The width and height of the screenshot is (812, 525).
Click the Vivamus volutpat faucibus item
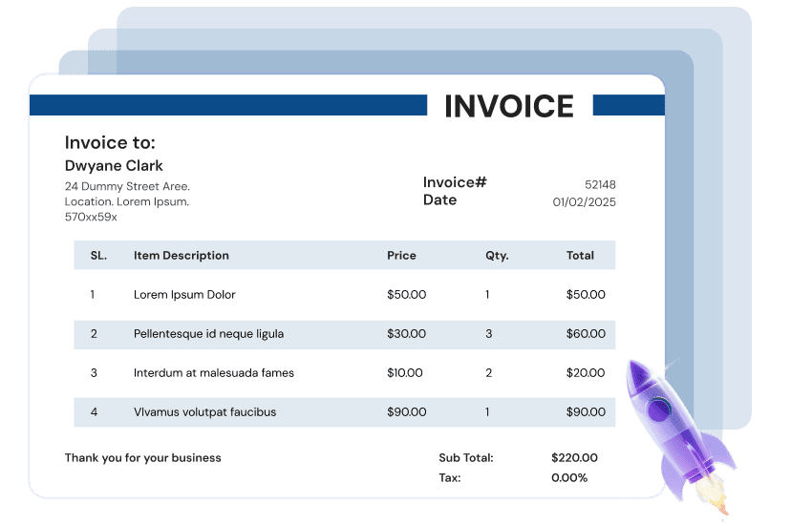(204, 412)
